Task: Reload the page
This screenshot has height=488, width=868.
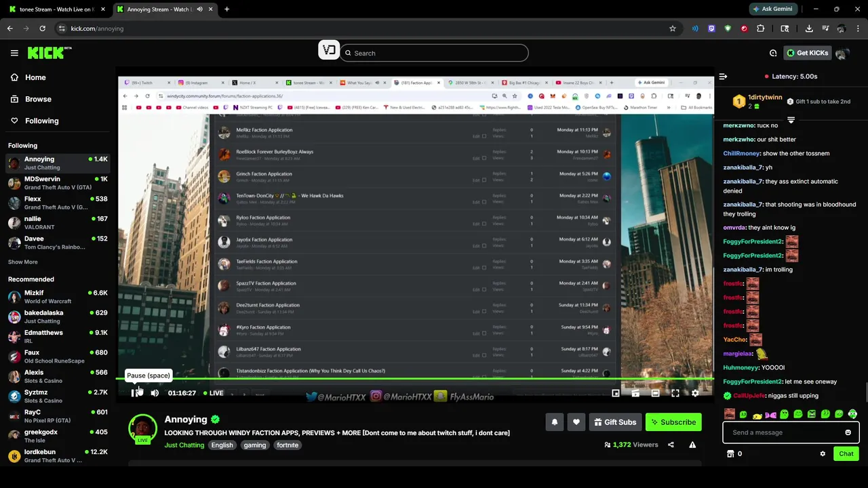Action: 42,28
